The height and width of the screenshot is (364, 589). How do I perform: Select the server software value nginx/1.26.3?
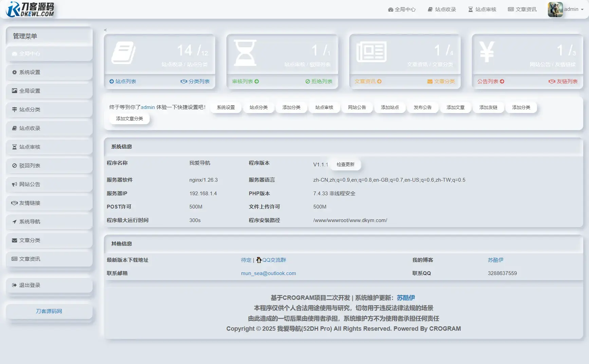point(204,180)
